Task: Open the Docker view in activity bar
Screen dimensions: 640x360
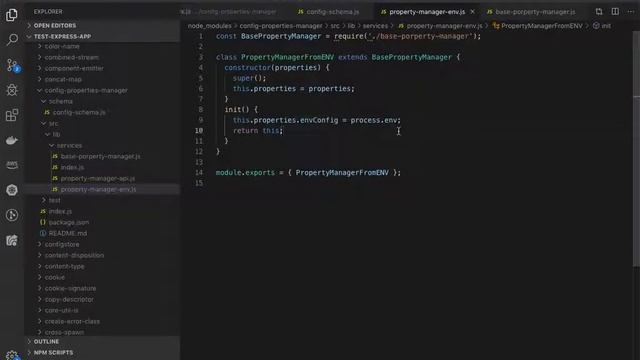Action: [x=12, y=140]
